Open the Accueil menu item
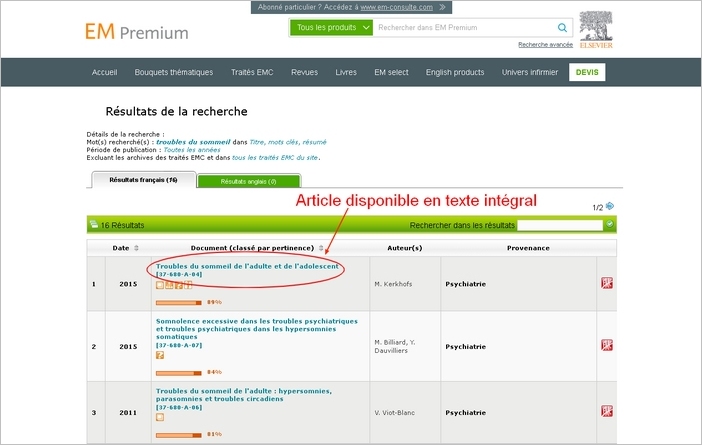702x445 pixels. 104,72
